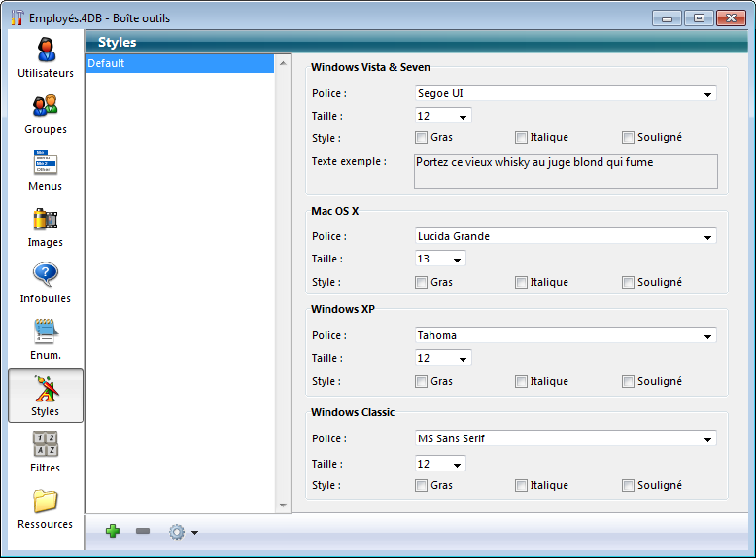Enable Souligné for Windows Classic
756x558 pixels.
[x=628, y=485]
